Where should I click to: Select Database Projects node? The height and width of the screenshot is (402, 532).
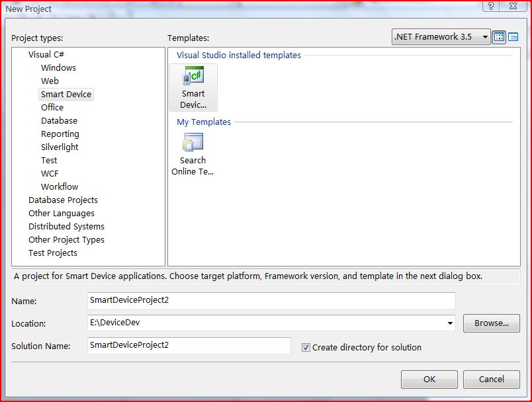63,200
